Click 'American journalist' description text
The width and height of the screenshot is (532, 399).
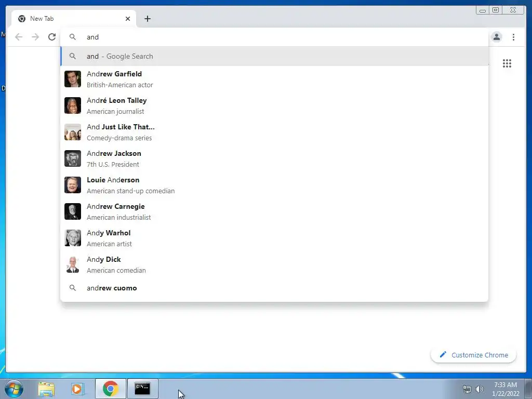click(x=115, y=112)
